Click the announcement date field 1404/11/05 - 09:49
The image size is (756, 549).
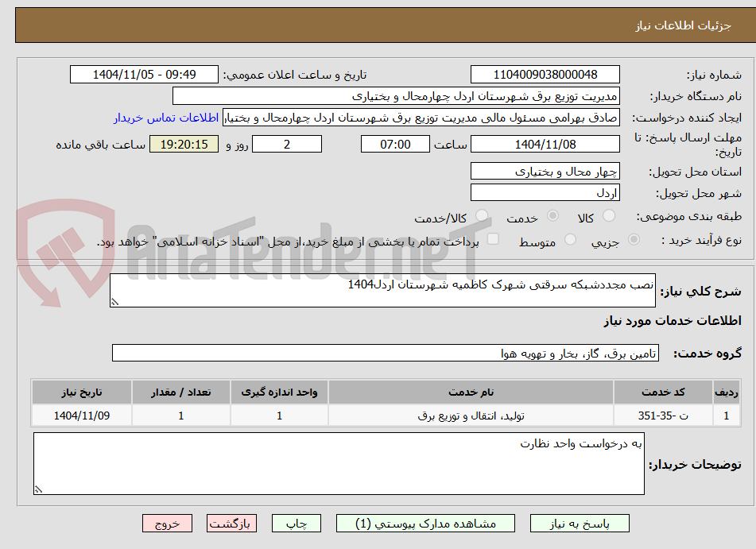pos(144,75)
